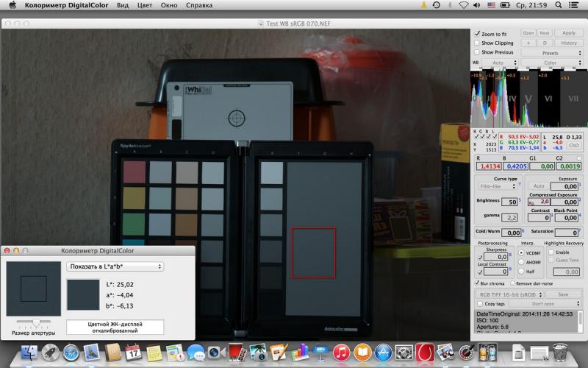588x368 pixels.
Task: Enable Highlights Recovery checkbox
Action: [x=552, y=252]
